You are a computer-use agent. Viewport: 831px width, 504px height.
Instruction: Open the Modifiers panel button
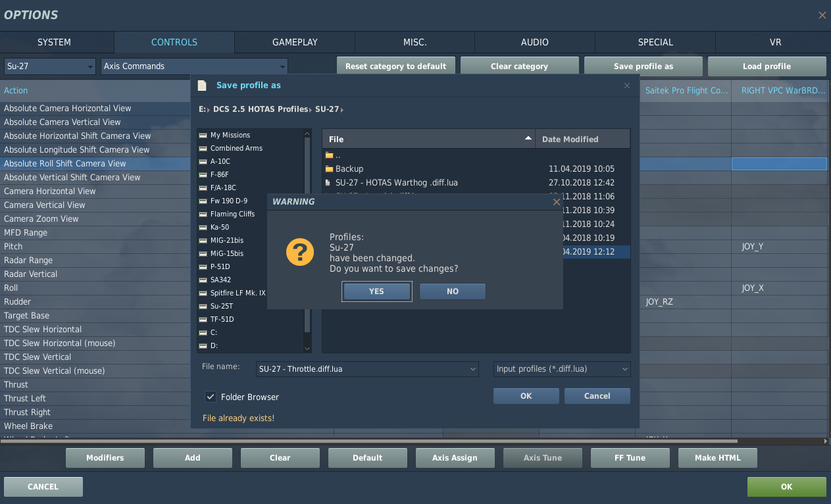click(105, 458)
